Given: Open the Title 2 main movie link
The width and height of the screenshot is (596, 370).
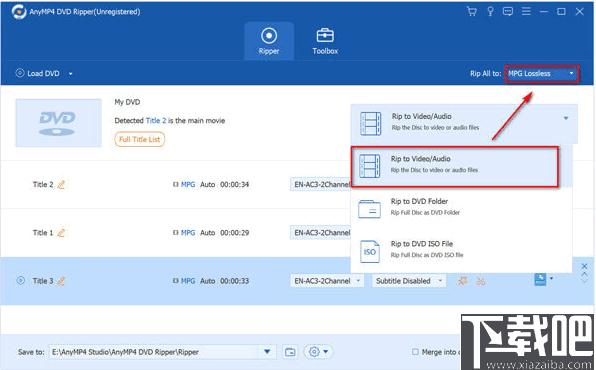Looking at the screenshot, I should coord(156,121).
